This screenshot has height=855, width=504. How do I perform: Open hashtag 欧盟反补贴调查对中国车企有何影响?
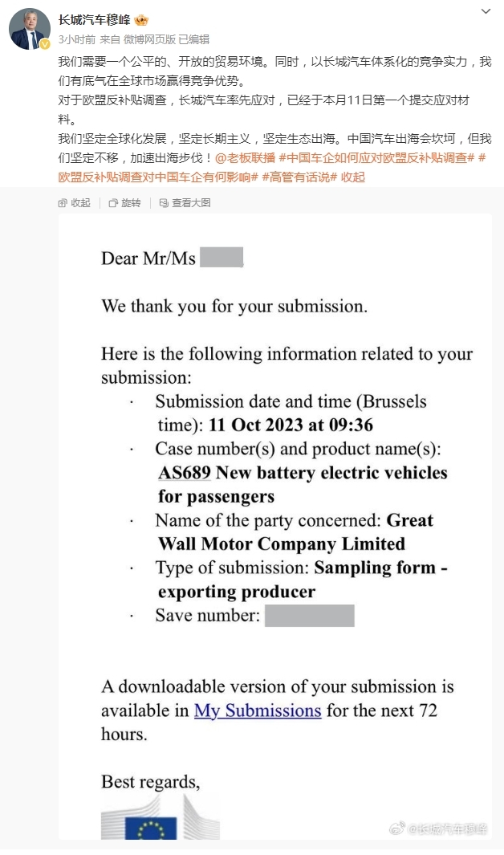pos(158,177)
